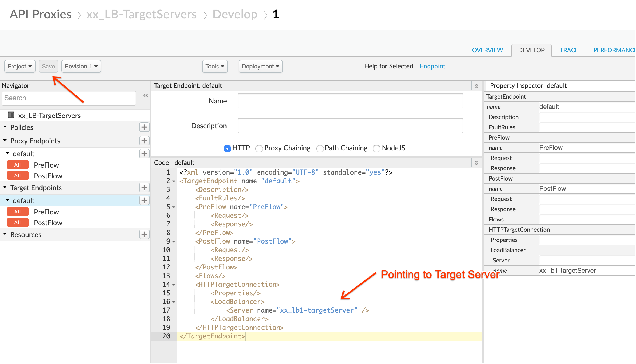Collapse the Resources section
This screenshot has height=364, width=636.
(5, 234)
